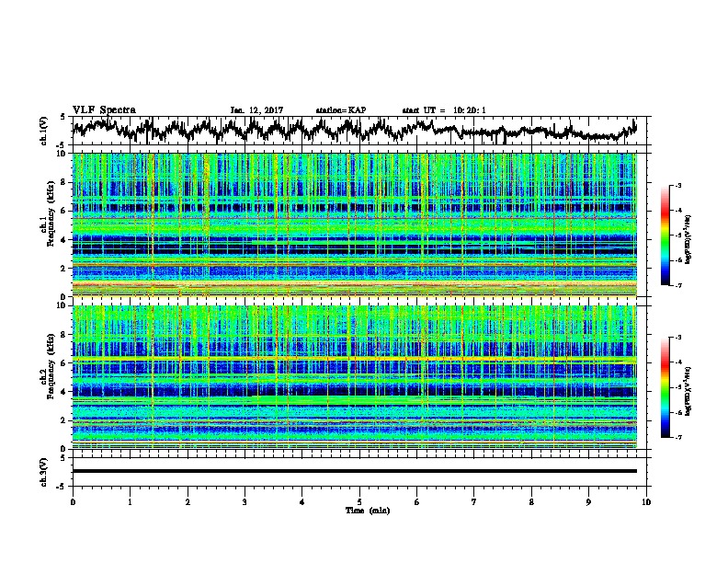The image size is (728, 563).
Task: Click the ch.1 voltage waveform trace panel
Action: 358,131
